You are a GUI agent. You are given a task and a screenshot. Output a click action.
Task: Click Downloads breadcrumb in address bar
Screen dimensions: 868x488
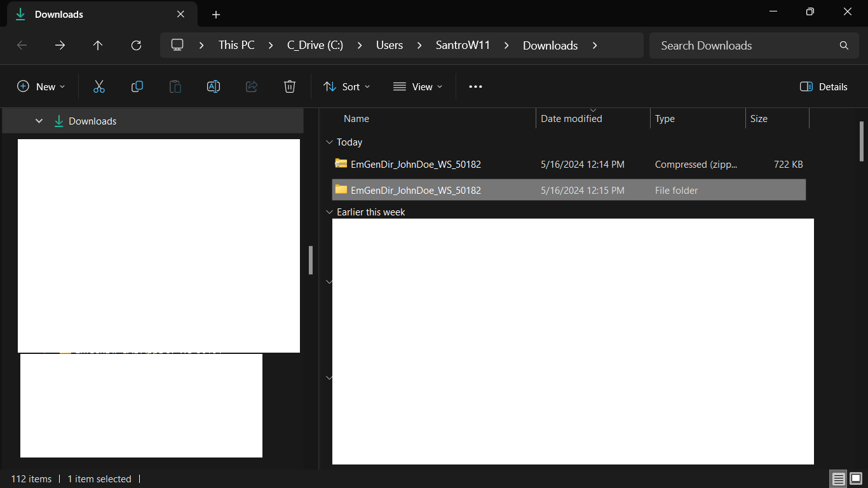pyautogui.click(x=550, y=45)
